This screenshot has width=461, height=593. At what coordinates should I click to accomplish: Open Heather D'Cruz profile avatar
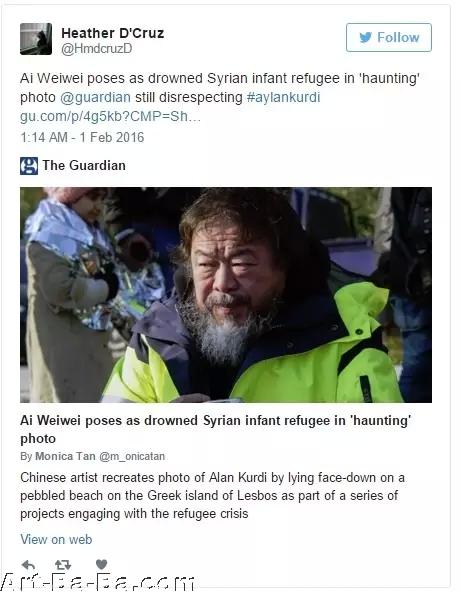pos(36,39)
